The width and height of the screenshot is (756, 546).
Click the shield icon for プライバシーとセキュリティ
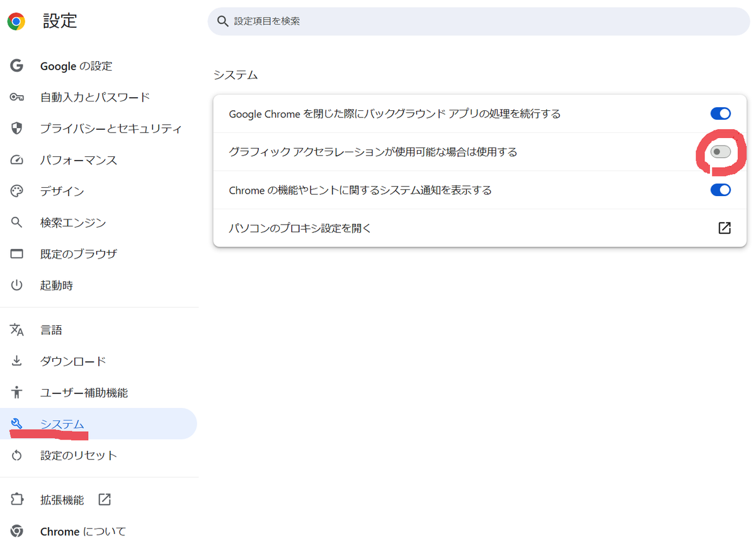16,129
